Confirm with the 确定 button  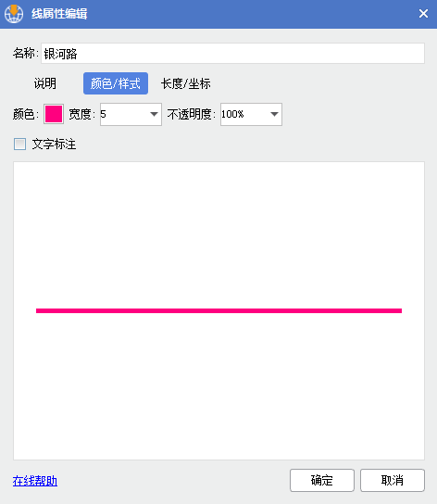322,480
